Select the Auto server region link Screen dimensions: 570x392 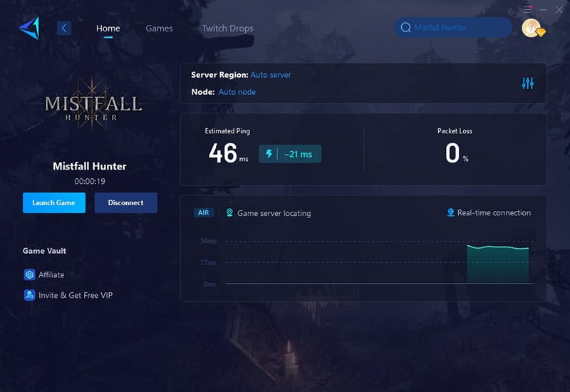pos(271,75)
